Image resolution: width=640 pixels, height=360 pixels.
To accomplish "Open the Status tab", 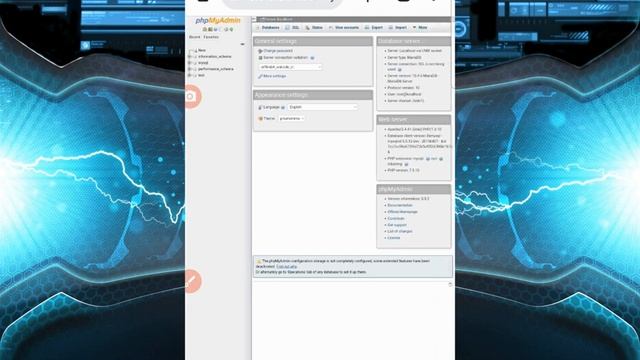I will (314, 27).
